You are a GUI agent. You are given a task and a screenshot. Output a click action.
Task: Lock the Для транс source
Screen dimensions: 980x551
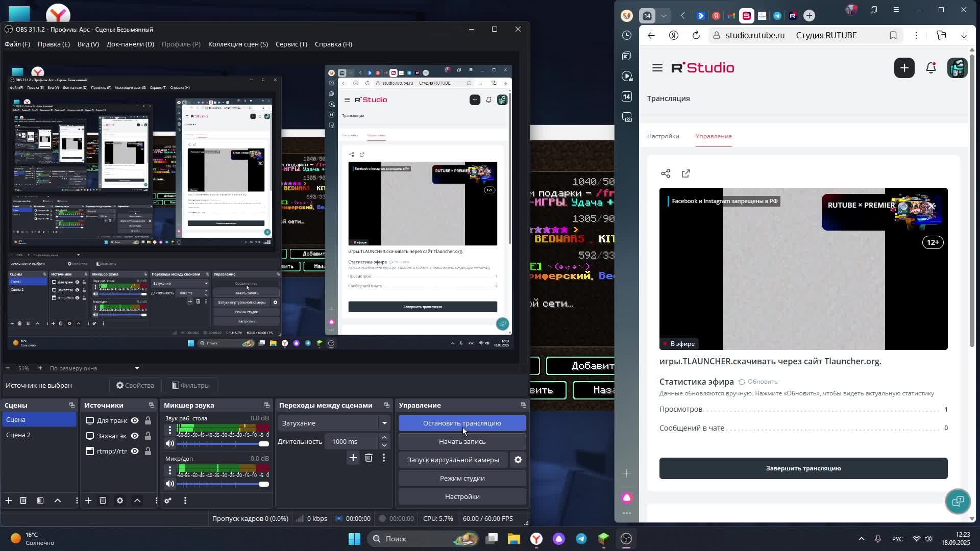(x=148, y=421)
